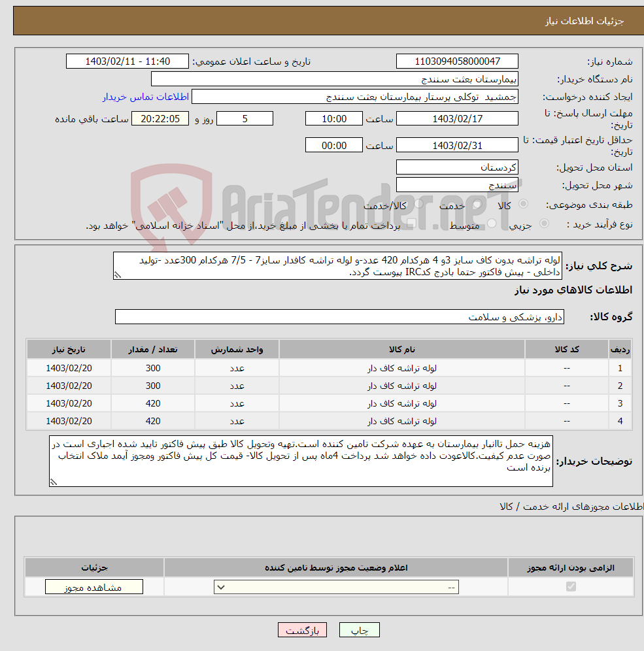Click the نام کالا column header
This screenshot has width=644, height=651.
pyautogui.click(x=402, y=349)
